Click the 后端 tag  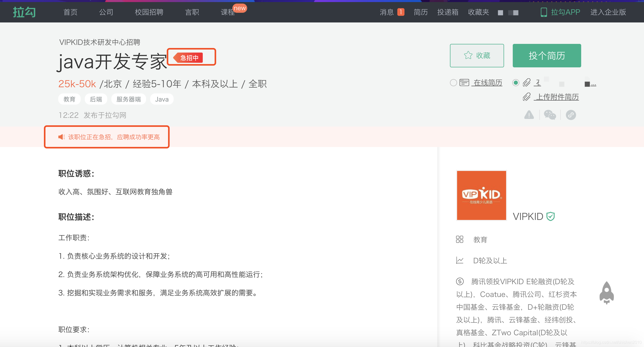pos(96,99)
